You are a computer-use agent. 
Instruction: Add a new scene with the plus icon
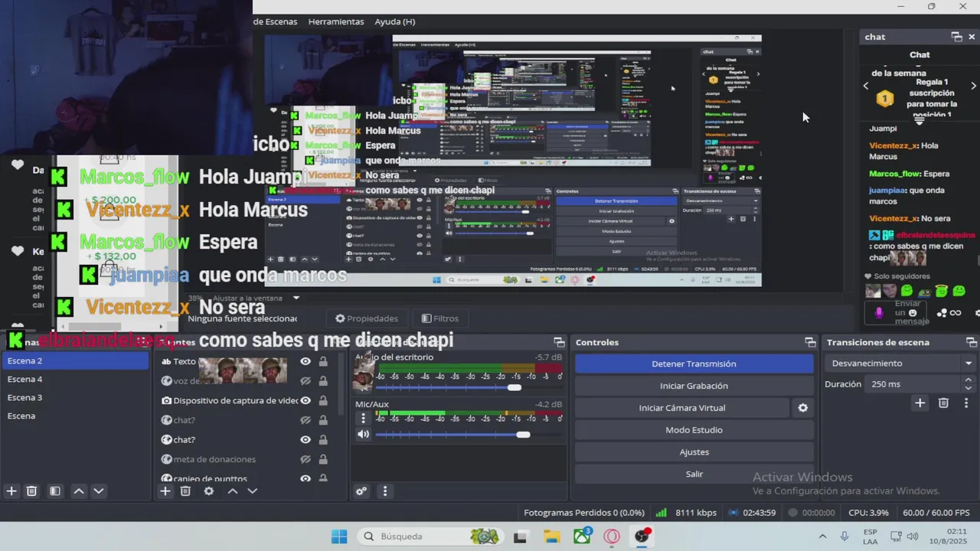(x=11, y=491)
